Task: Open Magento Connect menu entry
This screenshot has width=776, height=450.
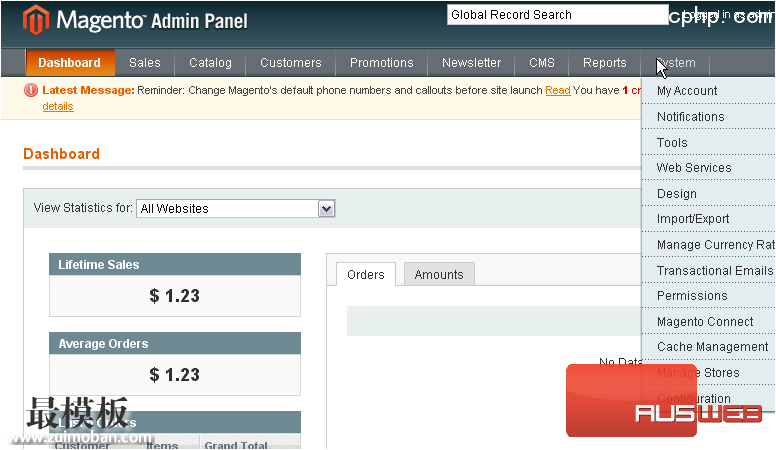Action: pos(709,321)
